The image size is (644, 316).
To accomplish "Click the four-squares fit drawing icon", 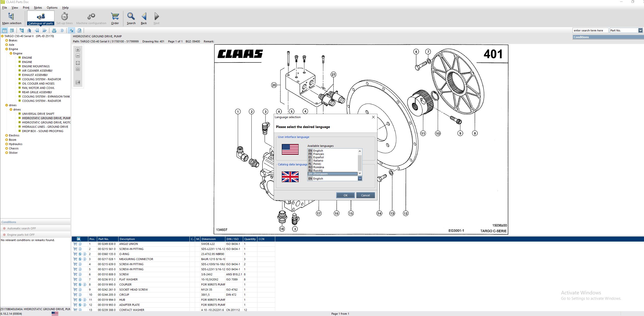I will point(78,63).
